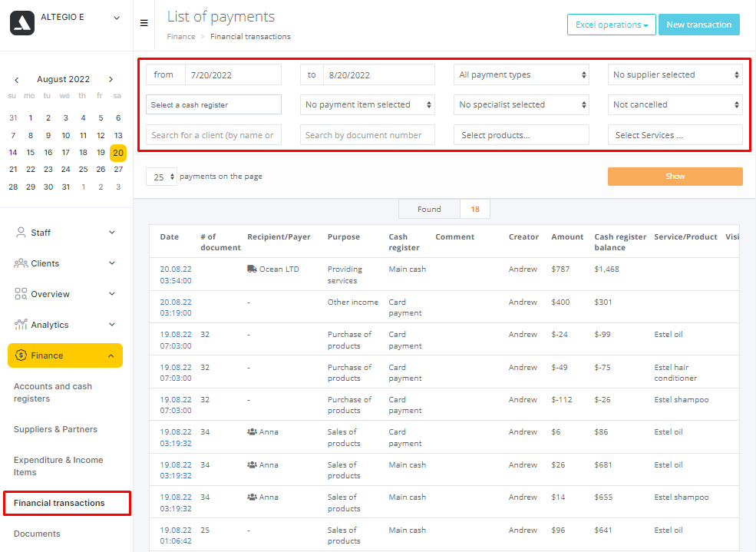Open the No supplier selected dropdown
The image size is (756, 552).
[x=675, y=74]
